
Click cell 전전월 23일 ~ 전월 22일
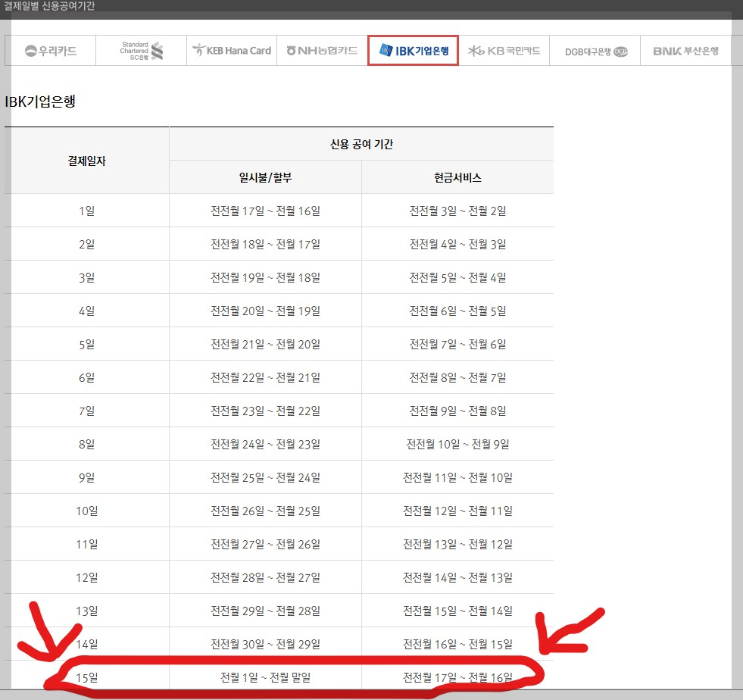[265, 411]
